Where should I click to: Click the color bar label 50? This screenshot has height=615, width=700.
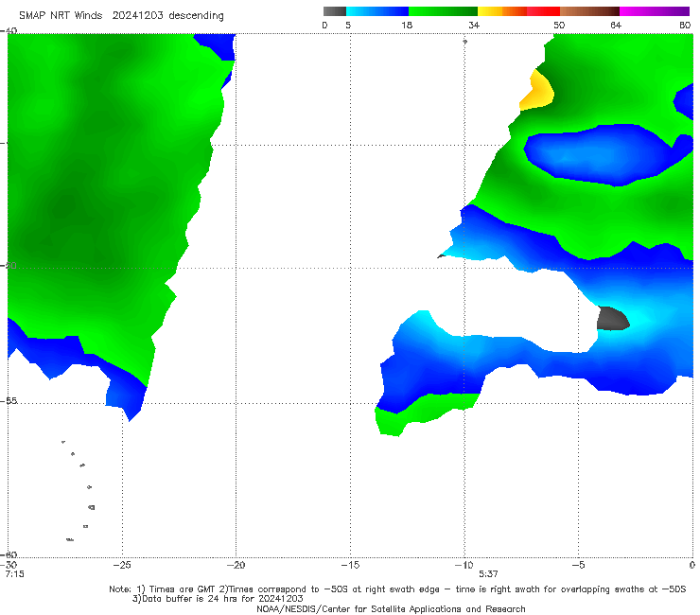pos(559,25)
